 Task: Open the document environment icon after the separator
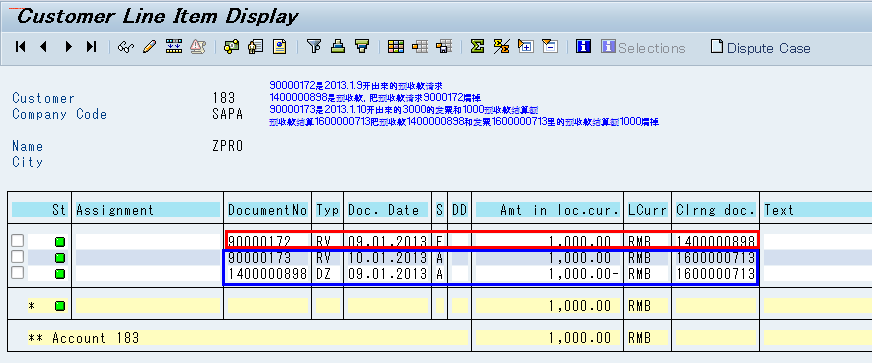231,47
